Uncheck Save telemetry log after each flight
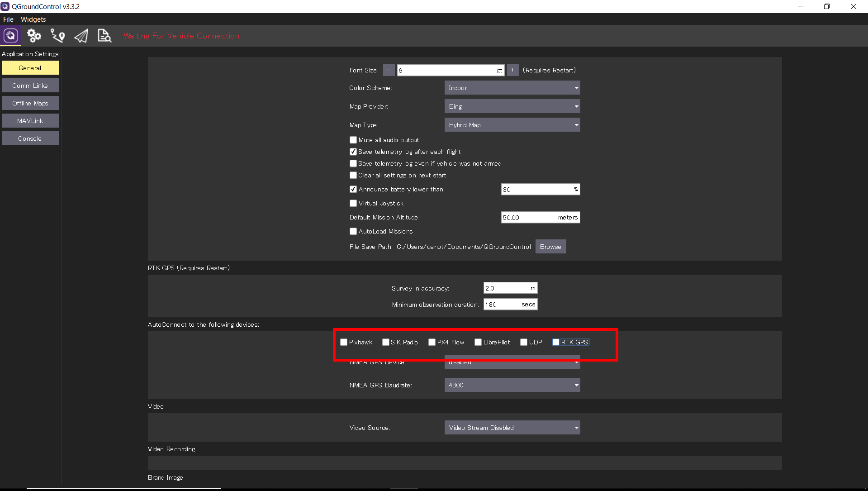The width and height of the screenshot is (868, 491). point(353,152)
